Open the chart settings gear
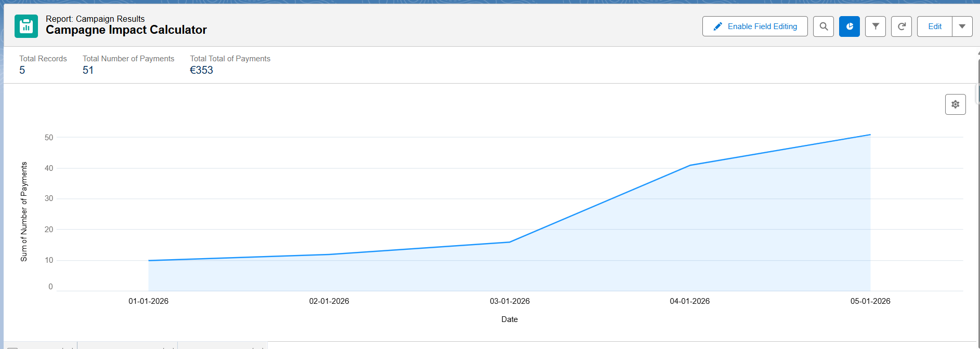 (955, 104)
